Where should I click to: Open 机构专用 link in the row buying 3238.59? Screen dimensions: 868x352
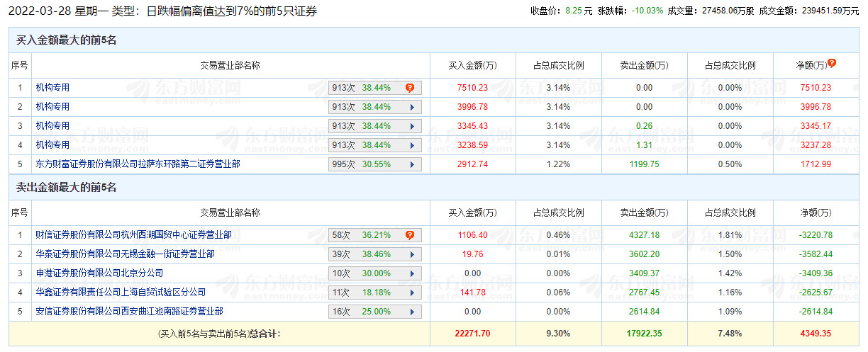point(53,145)
